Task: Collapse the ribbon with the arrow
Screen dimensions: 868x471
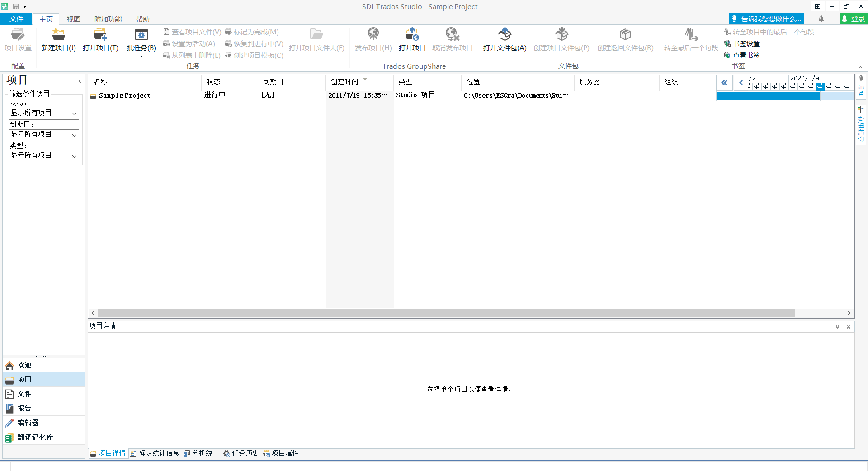Action: pyautogui.click(x=860, y=67)
